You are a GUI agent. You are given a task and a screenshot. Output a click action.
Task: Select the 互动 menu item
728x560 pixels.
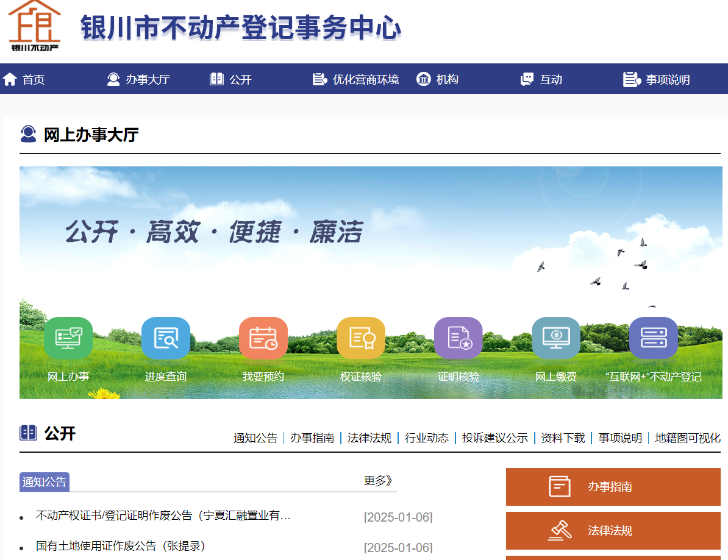(x=541, y=79)
